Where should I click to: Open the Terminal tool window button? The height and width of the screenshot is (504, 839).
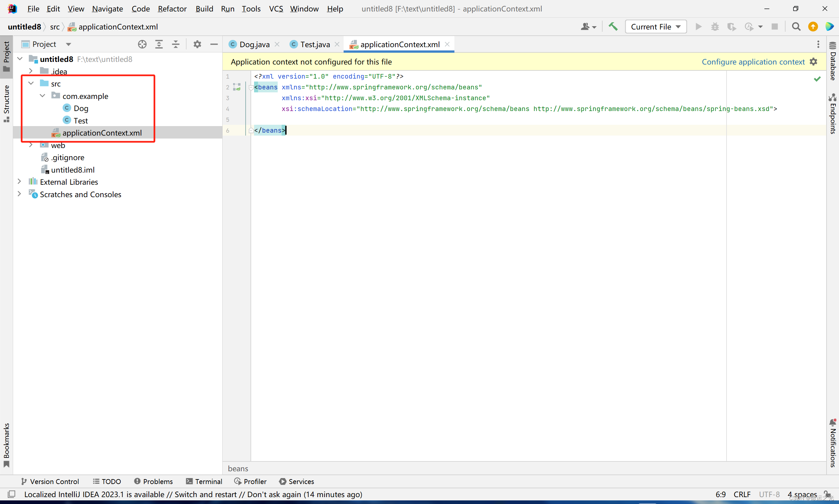coord(204,481)
